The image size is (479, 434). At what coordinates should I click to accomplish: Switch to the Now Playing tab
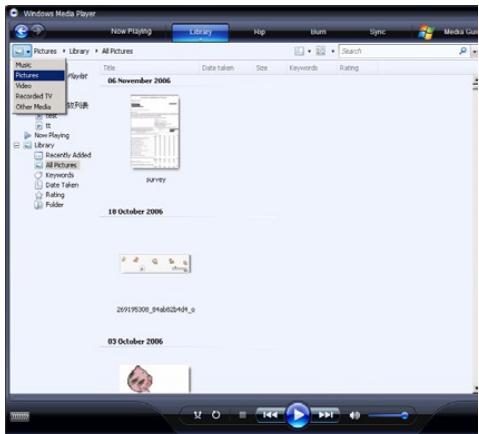[131, 31]
